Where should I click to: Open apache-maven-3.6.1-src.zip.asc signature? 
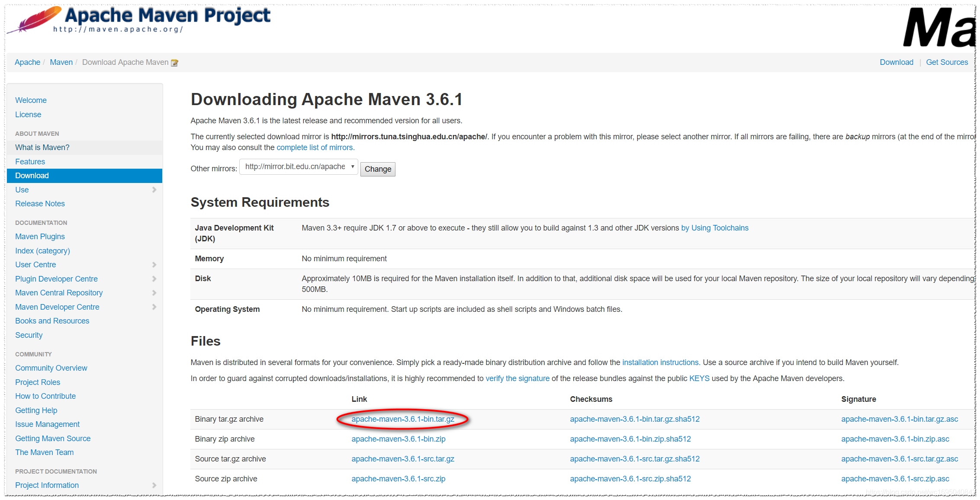(x=895, y=479)
